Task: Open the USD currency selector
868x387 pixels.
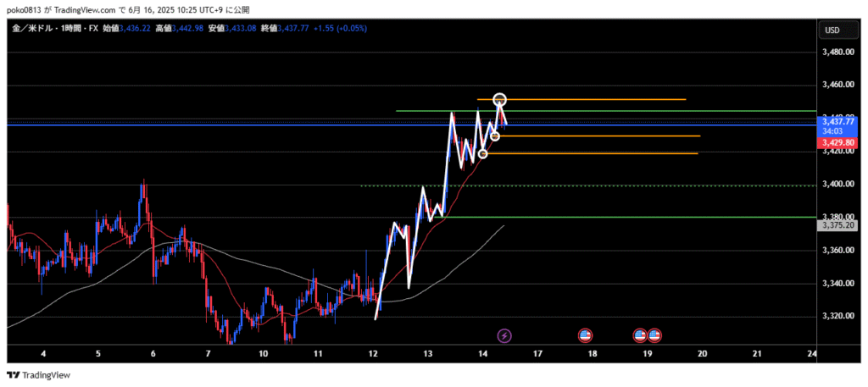Action: pos(832,30)
